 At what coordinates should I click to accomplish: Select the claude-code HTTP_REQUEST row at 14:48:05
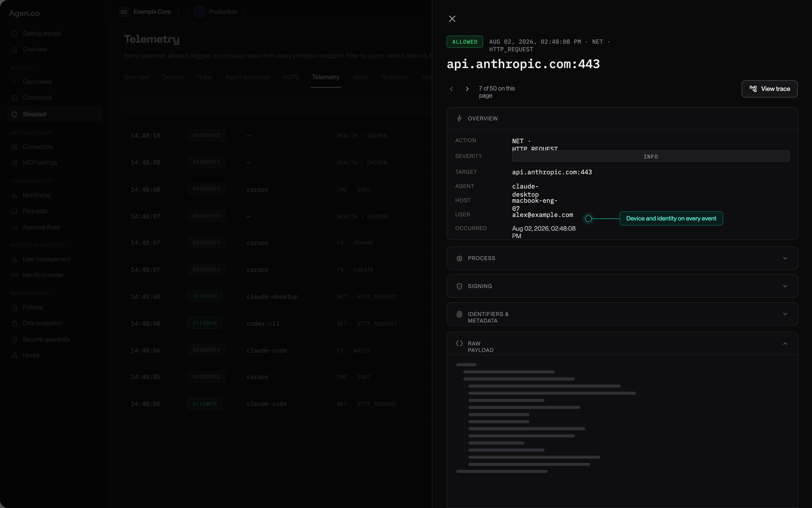click(278, 404)
